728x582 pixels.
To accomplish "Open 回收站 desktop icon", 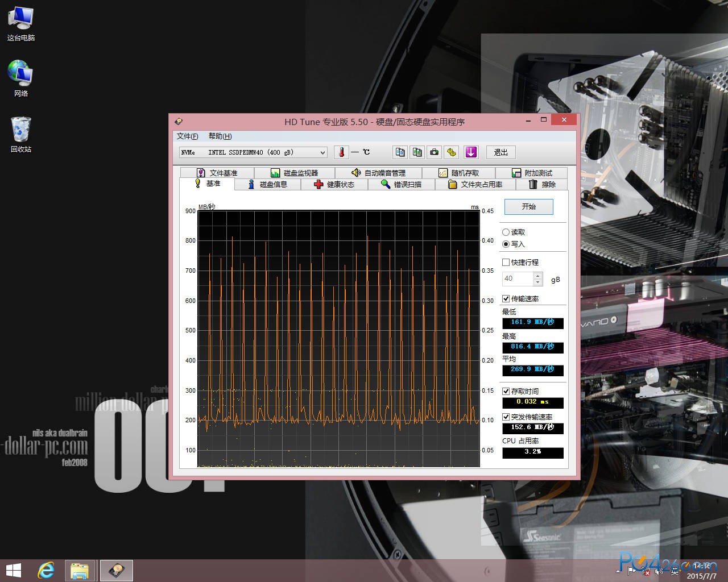I will click(x=21, y=135).
